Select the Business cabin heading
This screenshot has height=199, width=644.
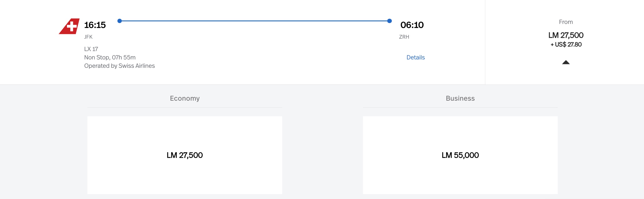(460, 98)
